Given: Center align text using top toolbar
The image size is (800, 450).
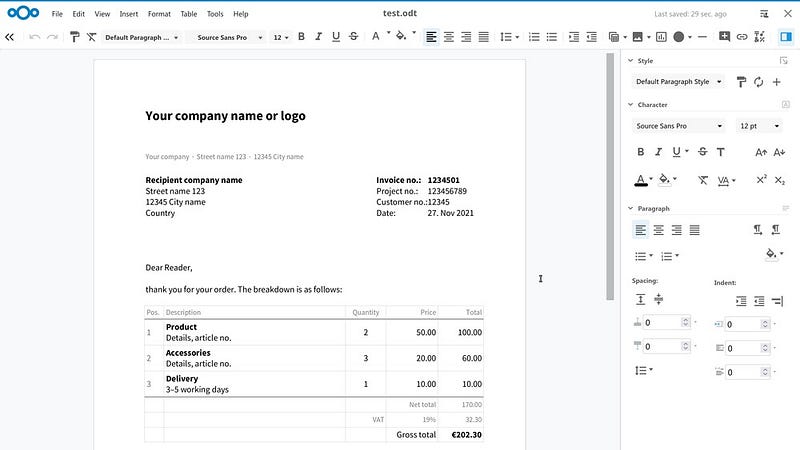Looking at the screenshot, I should point(448,37).
